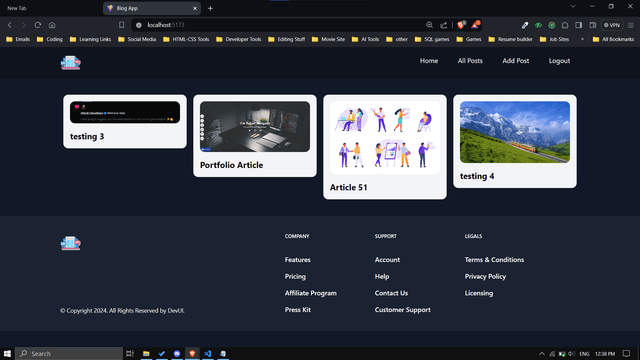Click the share icon in address bar
Viewport: 640px width, 360px height.
(444, 25)
